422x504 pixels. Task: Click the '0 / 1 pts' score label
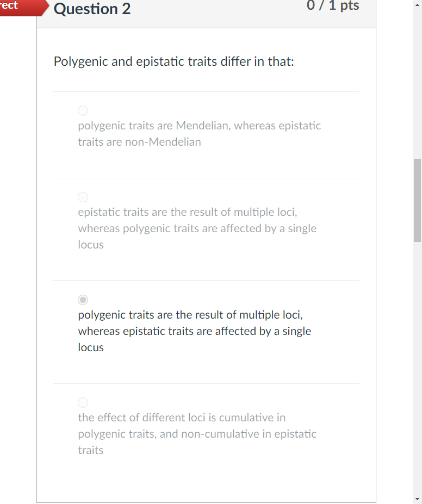click(x=334, y=5)
